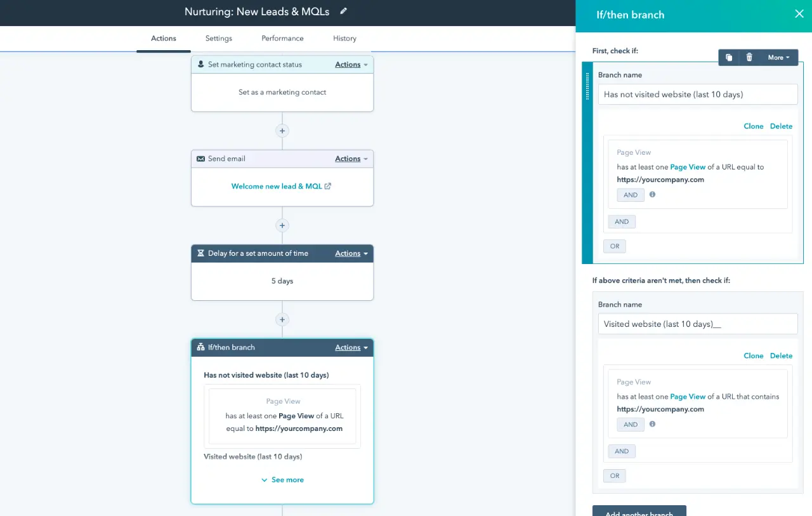Click the Add another branch button
812x516 pixels.
click(x=639, y=513)
